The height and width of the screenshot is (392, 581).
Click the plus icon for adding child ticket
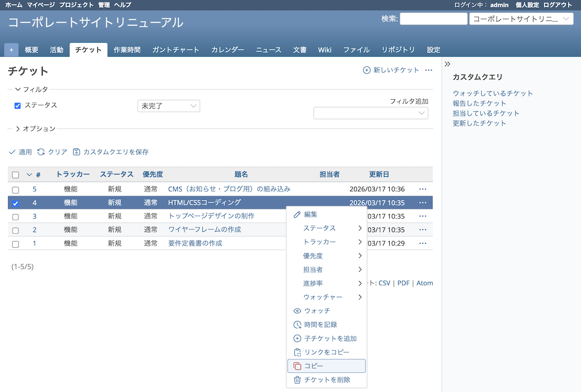tap(298, 339)
